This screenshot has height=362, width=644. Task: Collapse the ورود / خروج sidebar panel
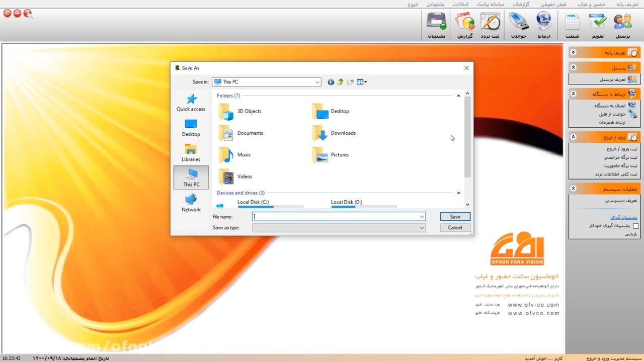click(573, 137)
